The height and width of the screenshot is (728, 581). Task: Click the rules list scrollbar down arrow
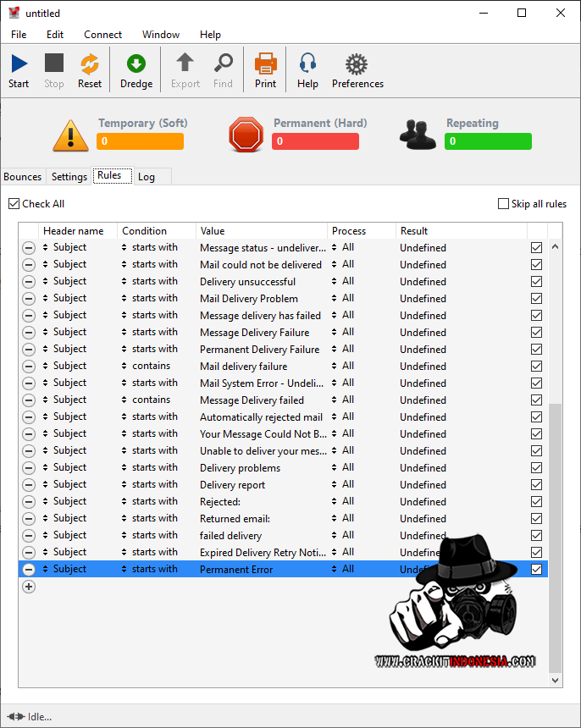556,680
